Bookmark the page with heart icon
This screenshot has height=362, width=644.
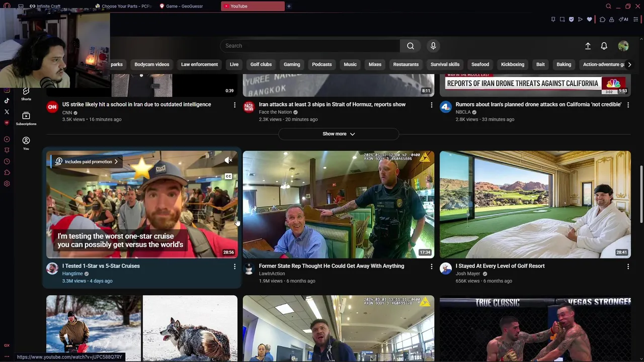590,19
